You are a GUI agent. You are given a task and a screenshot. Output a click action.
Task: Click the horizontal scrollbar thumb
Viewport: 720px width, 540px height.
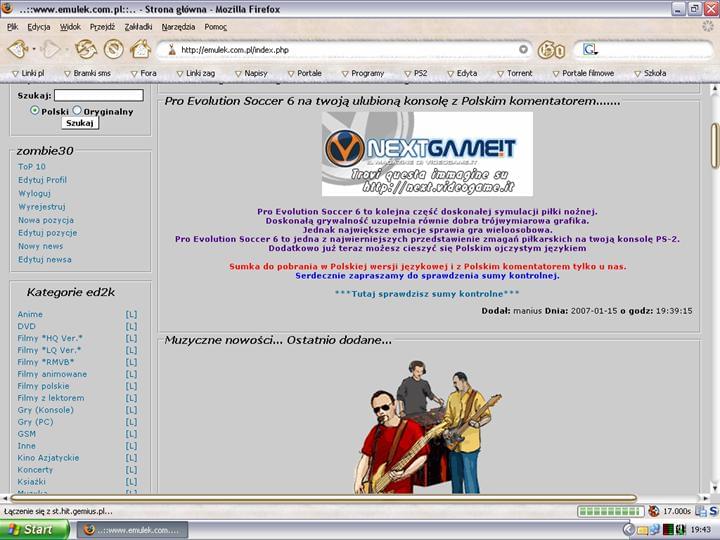tap(323, 498)
